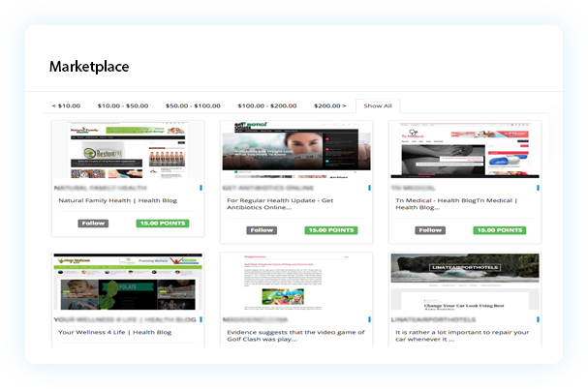Screen dimensions: 588x389
Task: Click the blue marker icon beside LINATEAIRPORTHOTELS title
Action: 538,319
